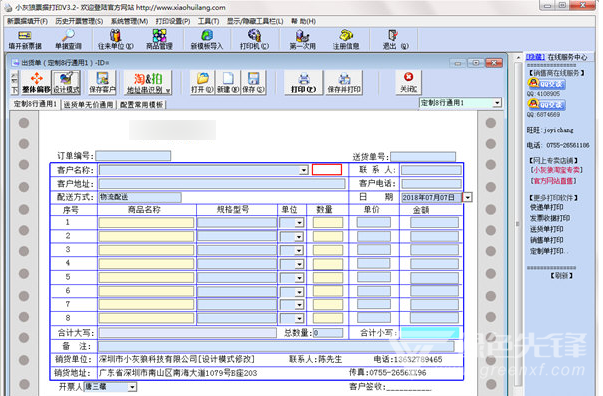Click 第一次用 guide icon
This screenshot has height=396, width=603.
(303, 40)
